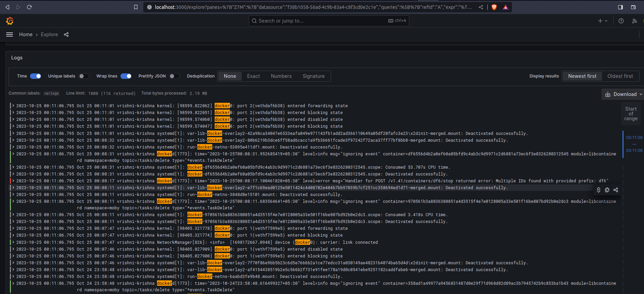Copy the hovered log line icon
This screenshot has height=294, width=644.
tap(607, 190)
